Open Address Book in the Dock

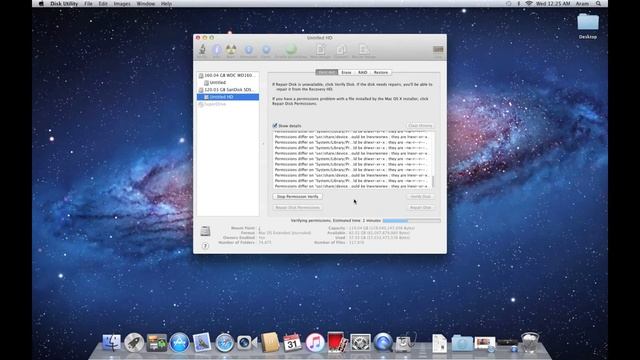click(270, 342)
